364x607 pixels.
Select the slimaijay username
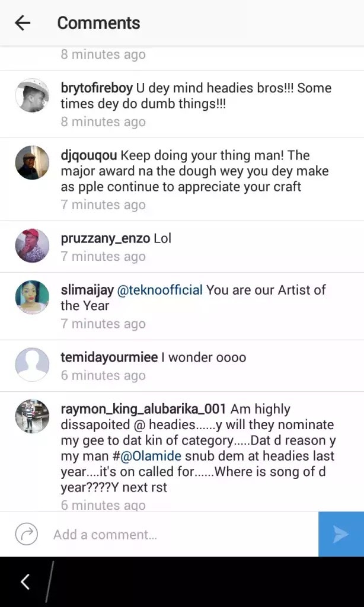point(87,290)
